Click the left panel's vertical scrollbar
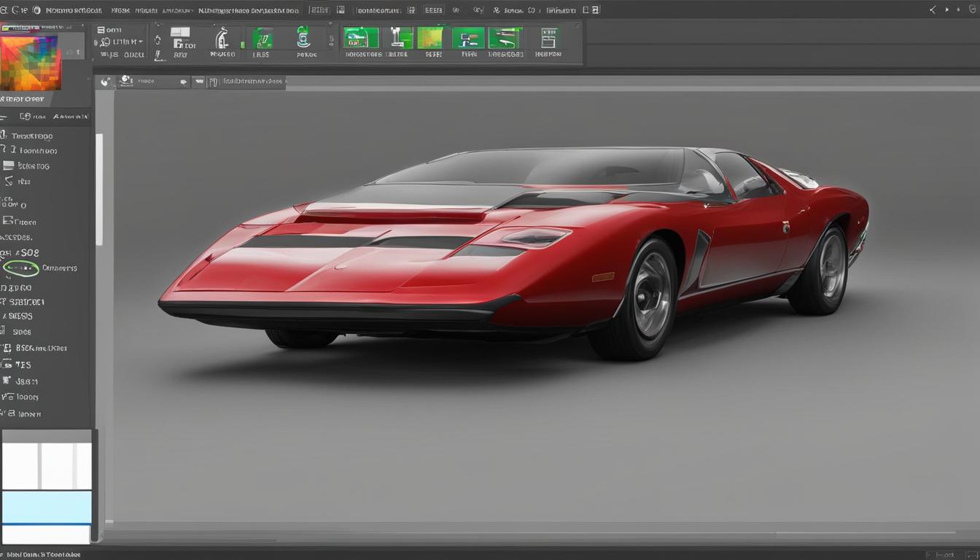The height and width of the screenshot is (560, 980). 99,190
